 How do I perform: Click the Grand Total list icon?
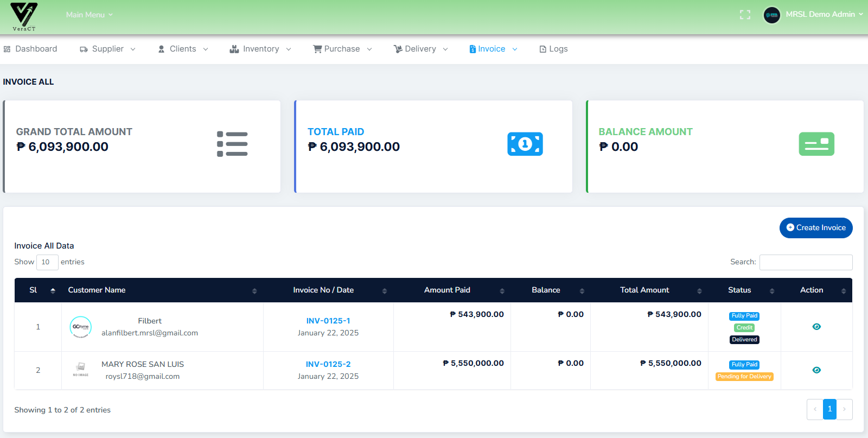(232, 144)
